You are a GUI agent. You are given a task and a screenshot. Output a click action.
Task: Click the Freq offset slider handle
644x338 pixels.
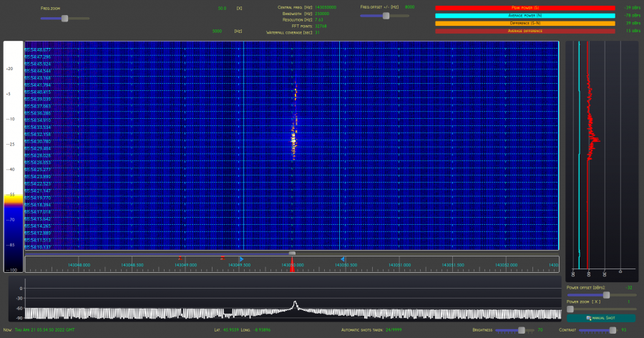(386, 16)
